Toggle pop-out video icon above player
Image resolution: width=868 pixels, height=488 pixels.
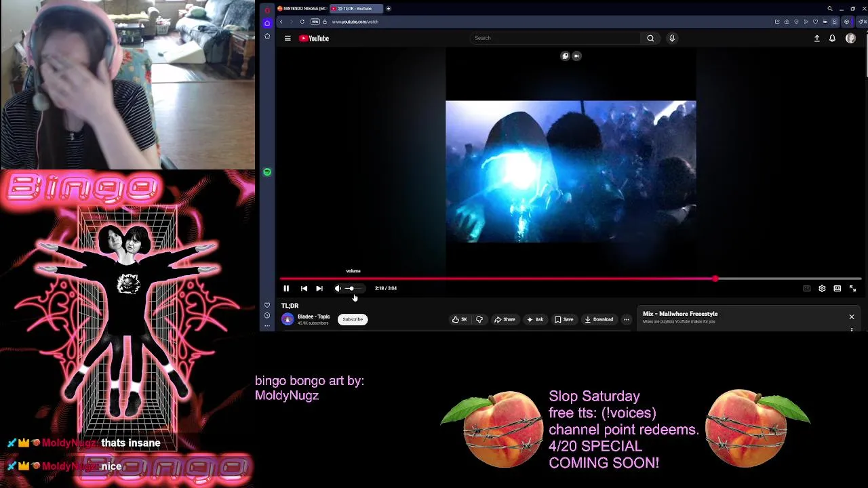click(565, 56)
